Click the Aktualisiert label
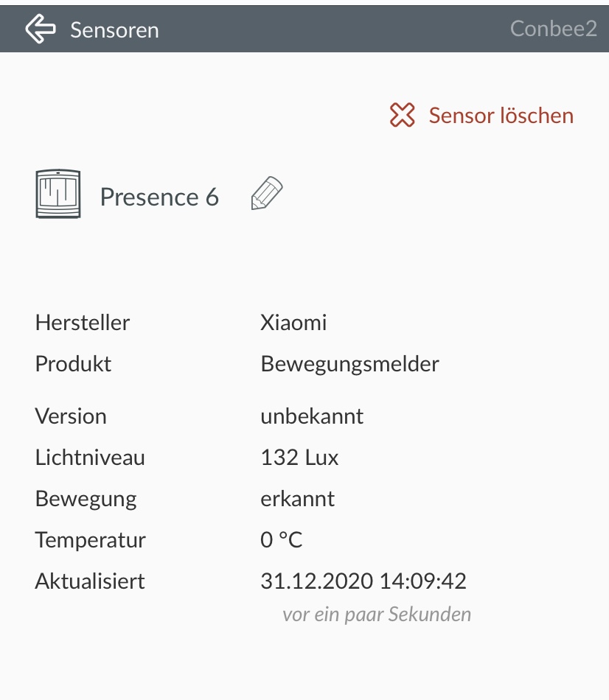609x700 pixels. [x=90, y=581]
